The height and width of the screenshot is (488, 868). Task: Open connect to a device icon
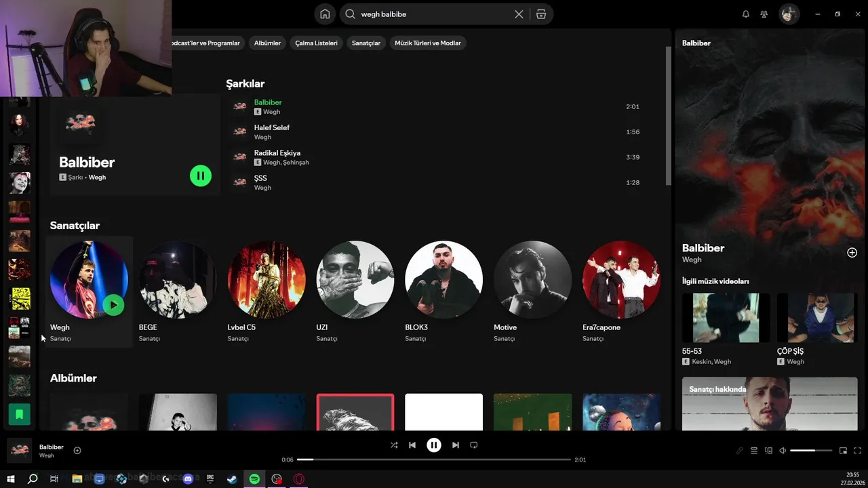pos(768,451)
